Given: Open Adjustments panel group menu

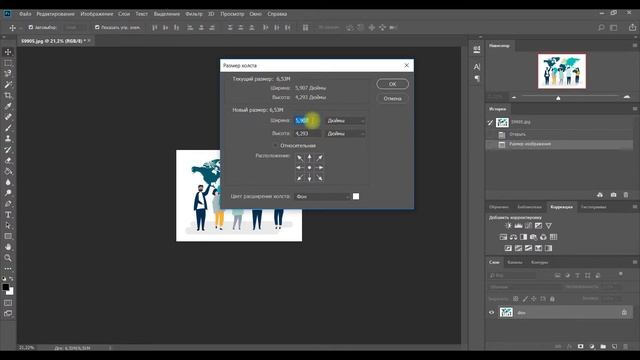Looking at the screenshot, I should 635,207.
